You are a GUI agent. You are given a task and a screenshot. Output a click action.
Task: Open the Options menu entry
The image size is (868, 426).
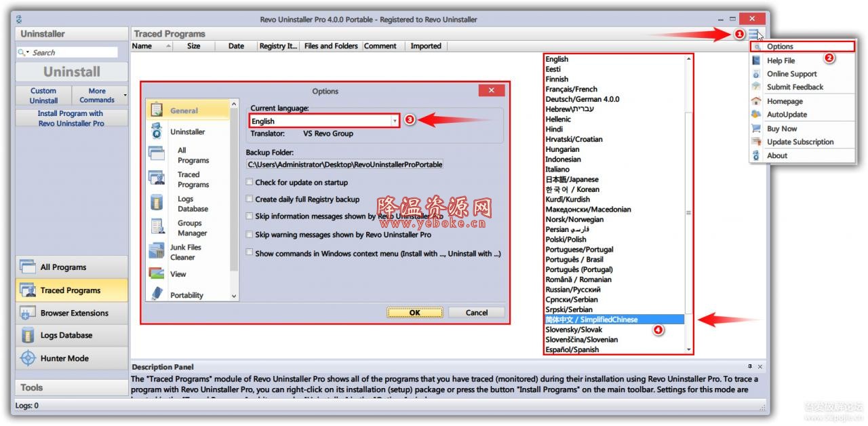[x=803, y=47]
